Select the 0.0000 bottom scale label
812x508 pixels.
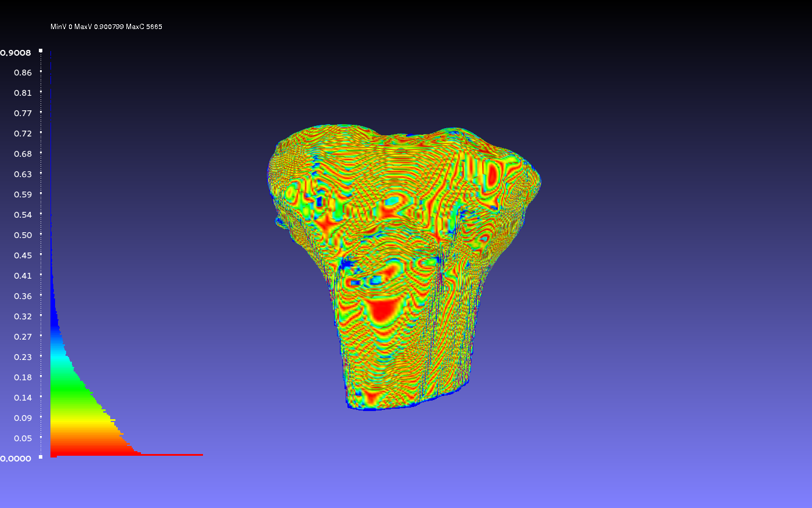tap(16, 459)
